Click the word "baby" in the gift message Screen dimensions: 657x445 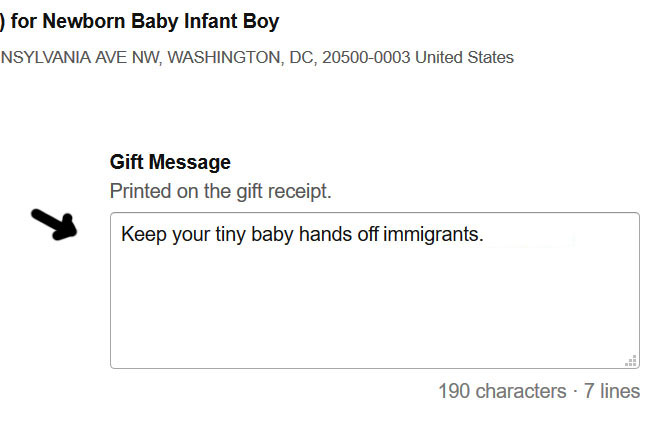coord(270,235)
